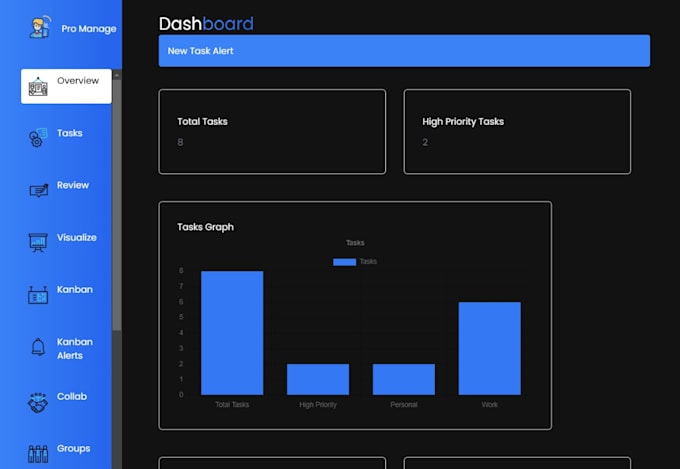Click the Pro Manage logo icon

click(x=40, y=27)
